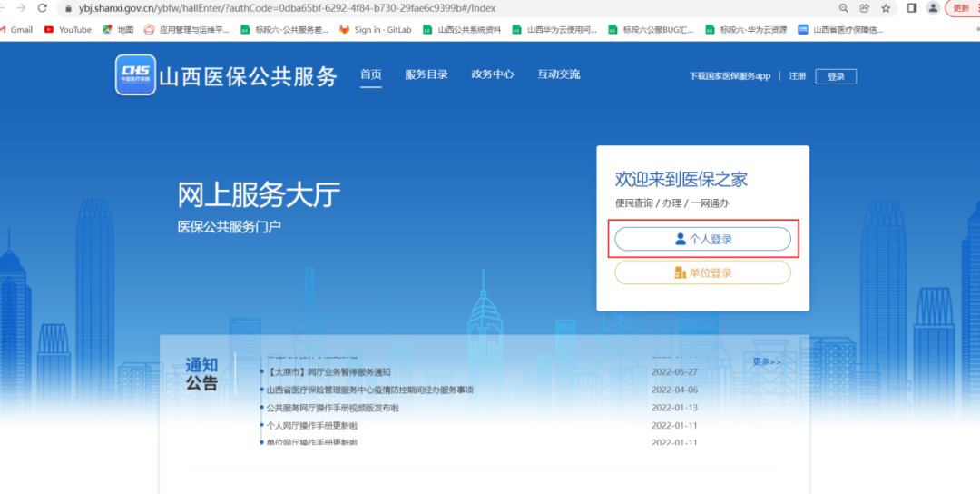Open the Chrome profile avatar icon
This screenshot has width=980, height=494.
(933, 8)
